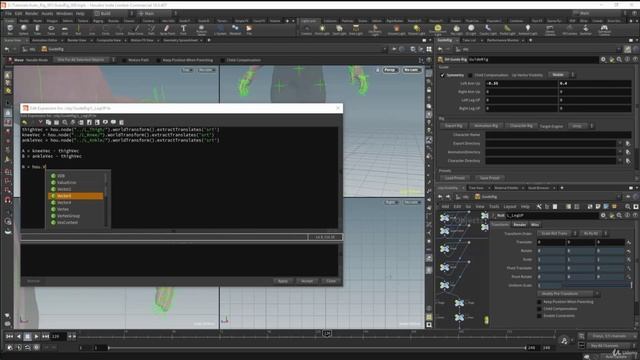Open the Help menu

80,13
